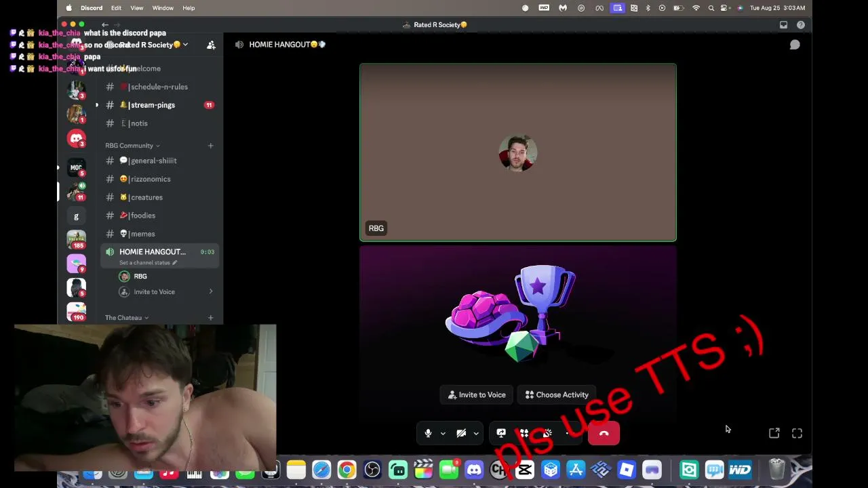Open the foodies channel
The width and height of the screenshot is (868, 488).
[160, 216]
